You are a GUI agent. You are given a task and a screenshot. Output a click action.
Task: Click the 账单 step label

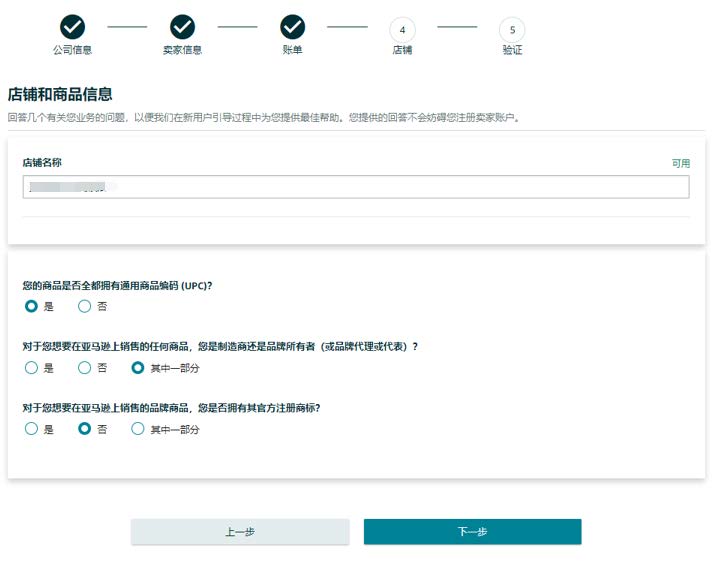(292, 50)
